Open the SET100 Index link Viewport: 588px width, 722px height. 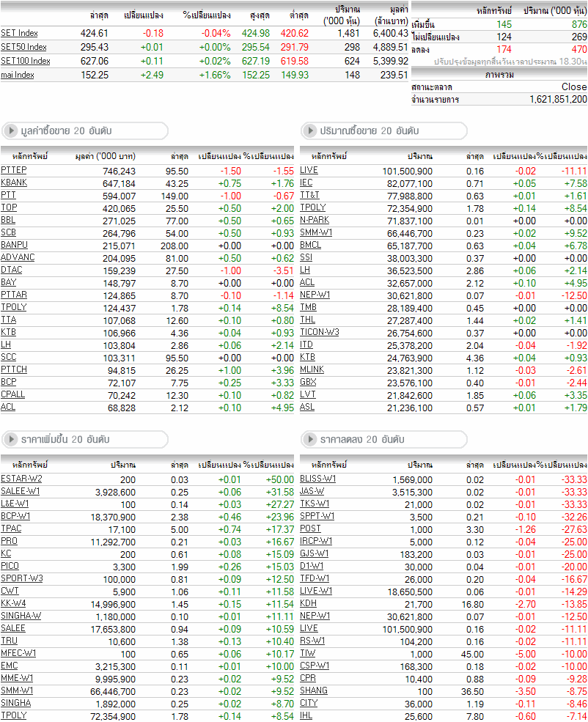26,61
